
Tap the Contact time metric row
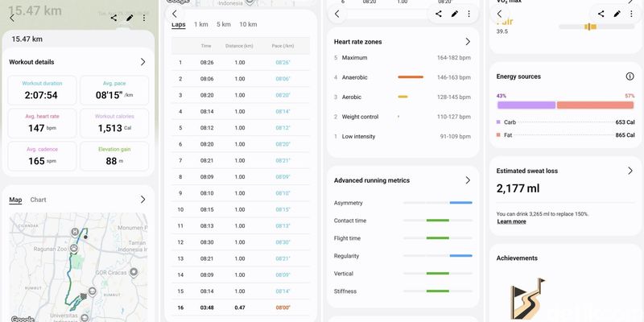tap(403, 221)
